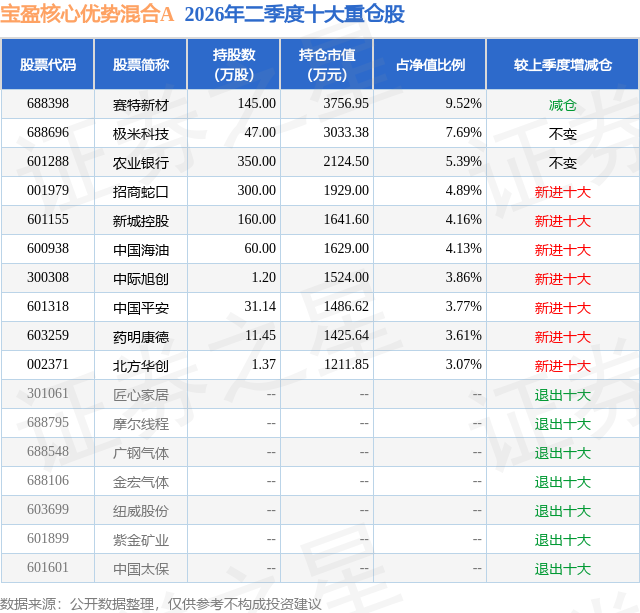Select the 招商蛇口 row name
Image resolution: width=640 pixels, height=613 pixels.
click(141, 191)
